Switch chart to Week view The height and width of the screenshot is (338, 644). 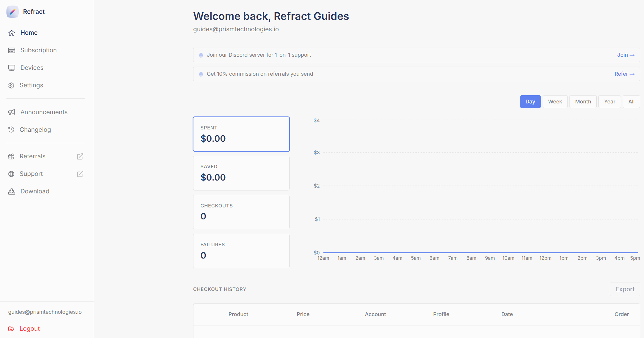point(555,102)
